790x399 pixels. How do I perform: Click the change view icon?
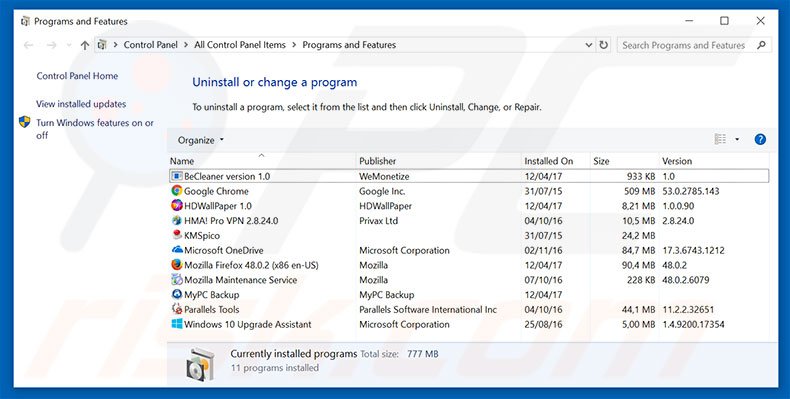[x=720, y=140]
